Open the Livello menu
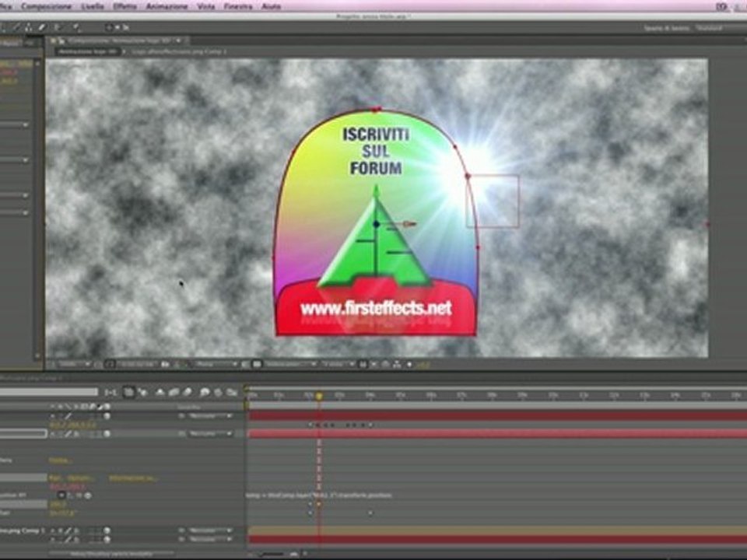The image size is (747, 560). coord(93,7)
